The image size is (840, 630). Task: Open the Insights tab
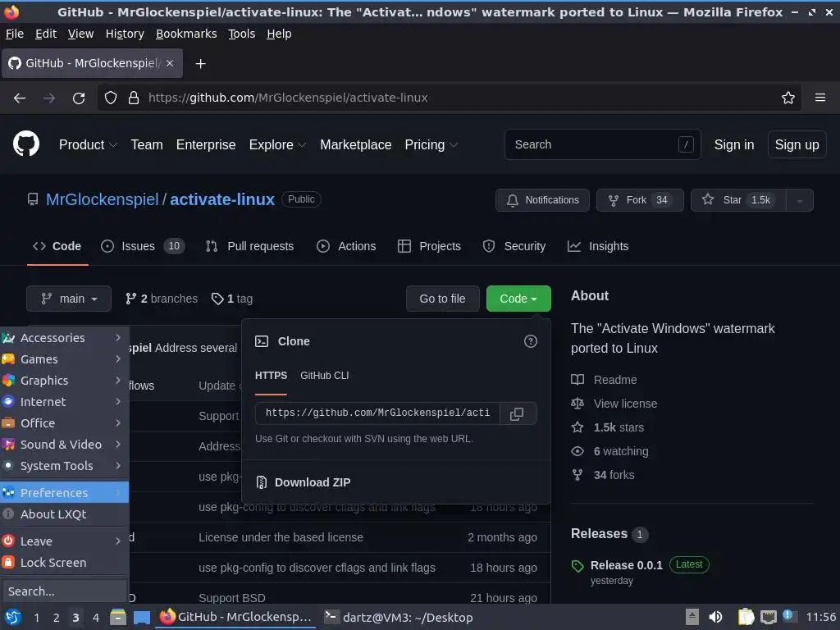[x=598, y=246]
